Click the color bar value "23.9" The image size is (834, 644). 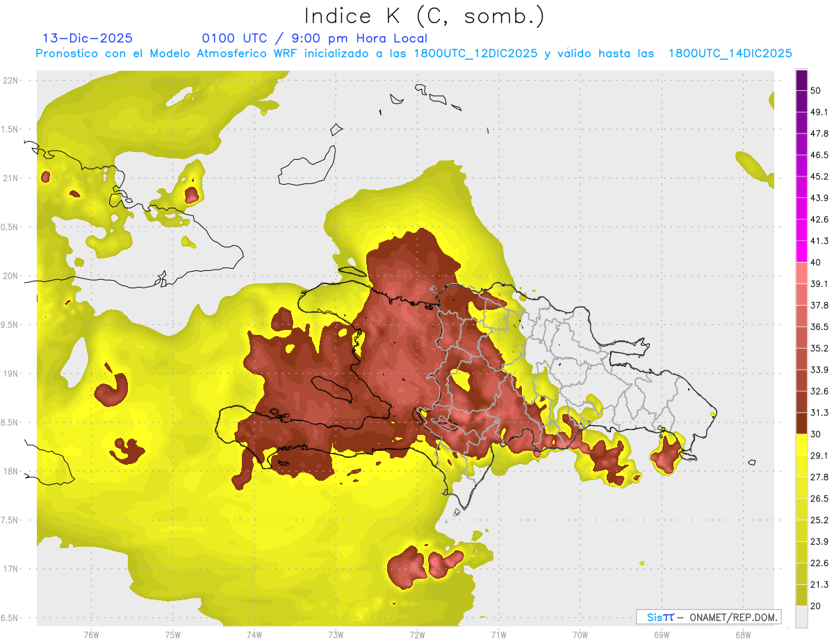[x=819, y=542]
